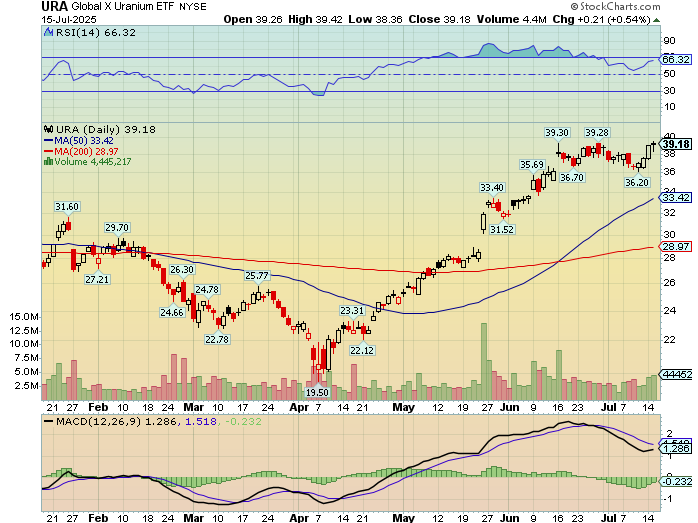Click the RSI line icon beside RSI(14)

pyautogui.click(x=48, y=32)
